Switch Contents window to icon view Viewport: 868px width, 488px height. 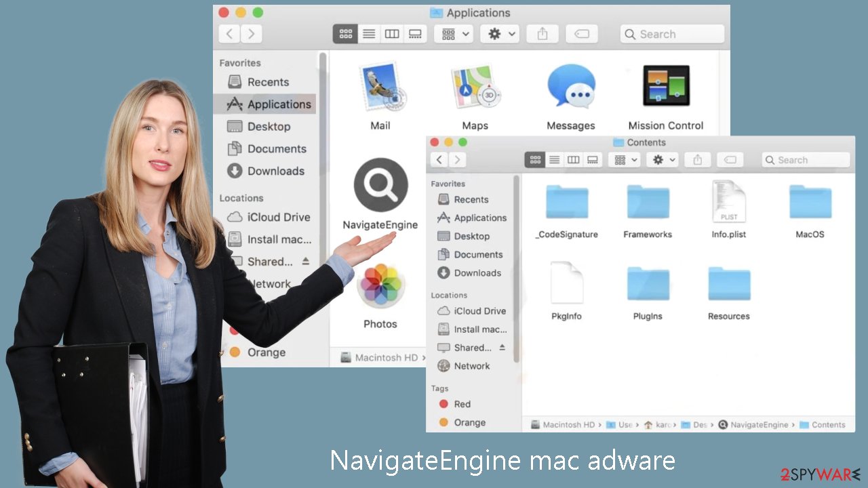click(535, 160)
